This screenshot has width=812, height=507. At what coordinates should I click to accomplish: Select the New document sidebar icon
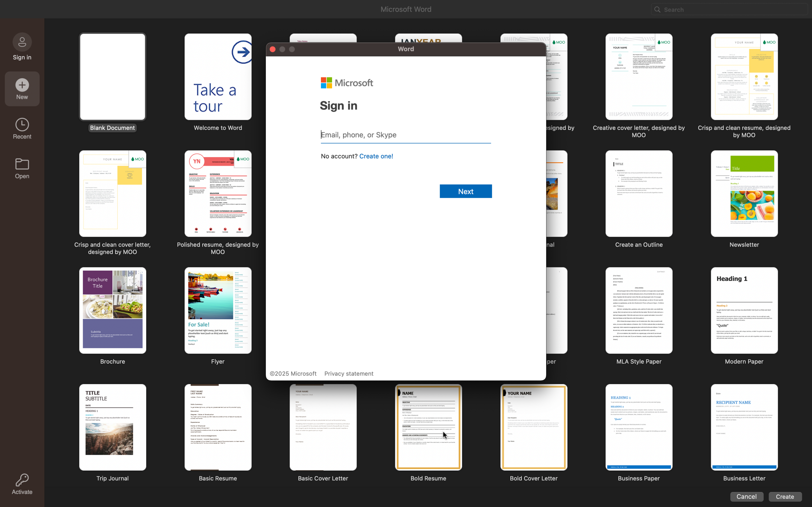pyautogui.click(x=22, y=86)
